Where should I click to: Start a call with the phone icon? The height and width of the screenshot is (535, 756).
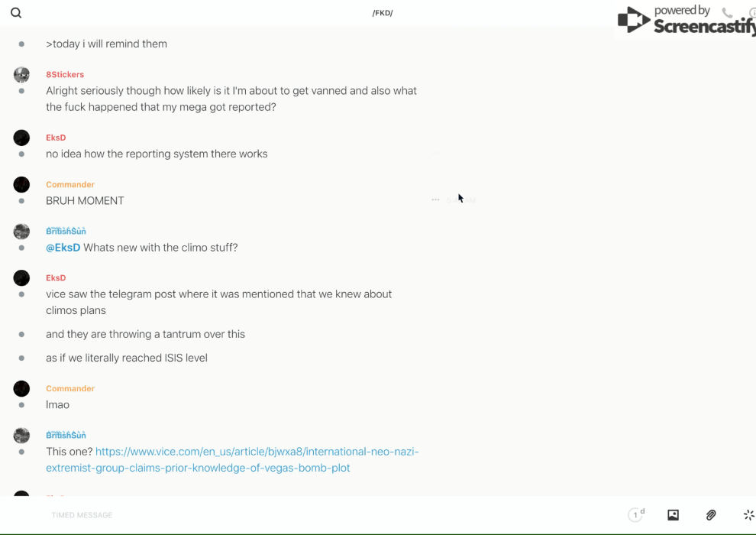point(727,13)
